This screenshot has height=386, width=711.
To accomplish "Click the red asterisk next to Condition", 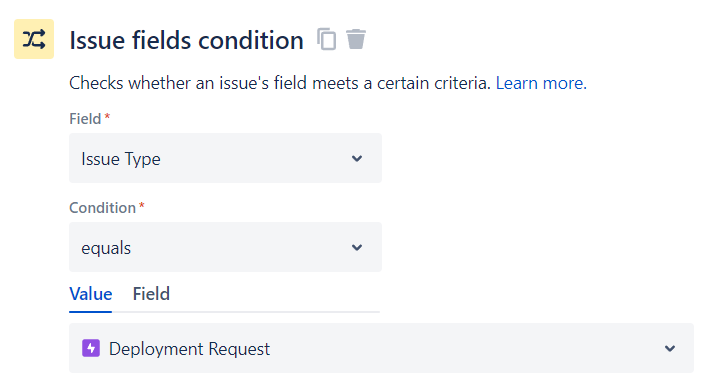I will coord(142,205).
